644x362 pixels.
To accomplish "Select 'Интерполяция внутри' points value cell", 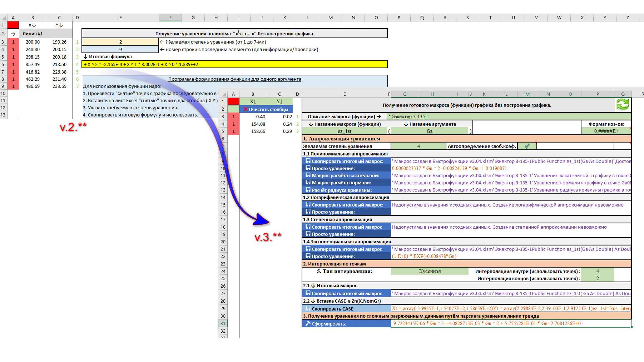I will click(598, 271).
